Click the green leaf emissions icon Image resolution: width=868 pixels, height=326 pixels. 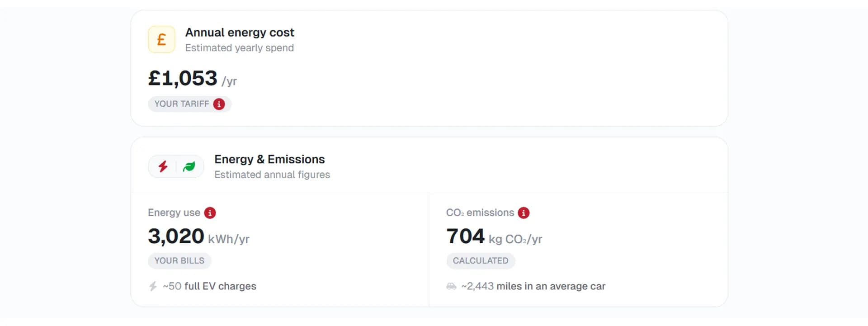[x=189, y=166]
